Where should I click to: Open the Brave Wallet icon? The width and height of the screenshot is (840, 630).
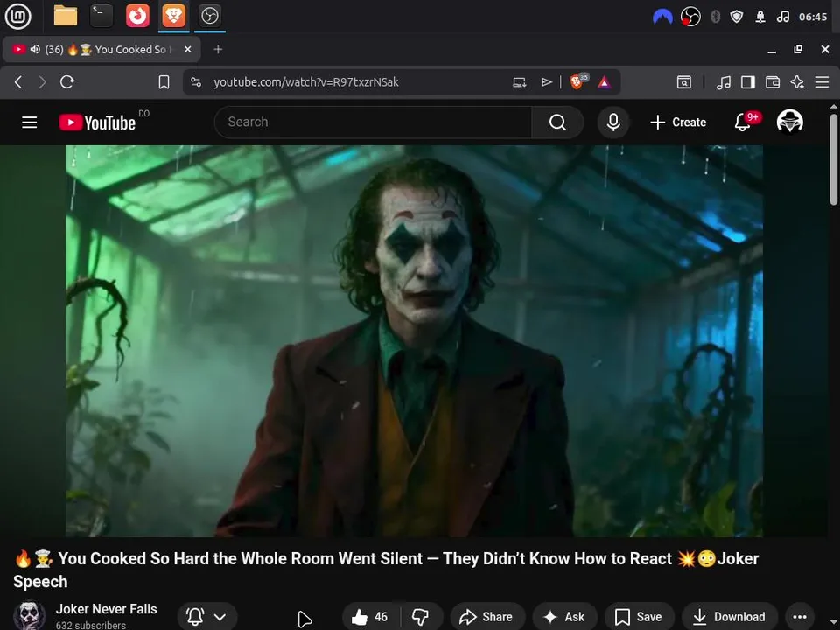point(773,82)
